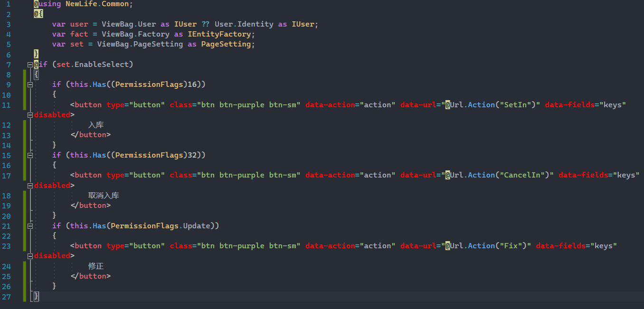This screenshot has width=644, height=309.
Task: Click the closing </button> tag on line 13
Action: (90, 135)
